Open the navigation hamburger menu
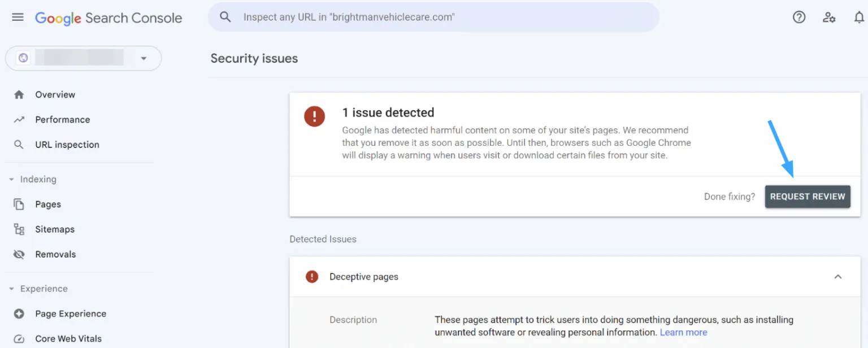This screenshot has width=868, height=348. pos(17,17)
